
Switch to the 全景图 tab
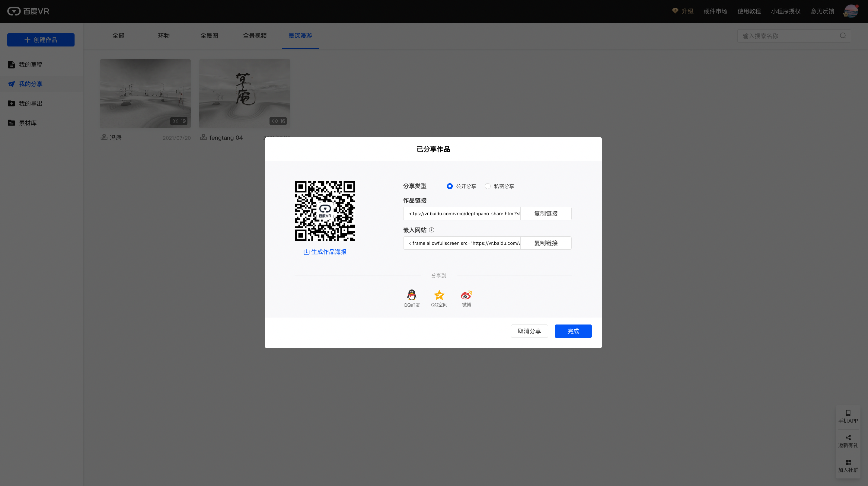click(209, 36)
